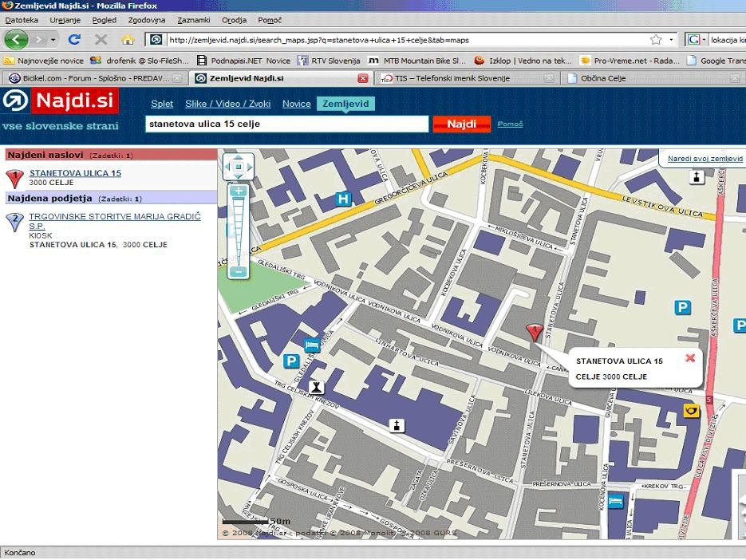Click the red map marker on Stanetova ulica
This screenshot has width=746, height=560.
click(535, 332)
